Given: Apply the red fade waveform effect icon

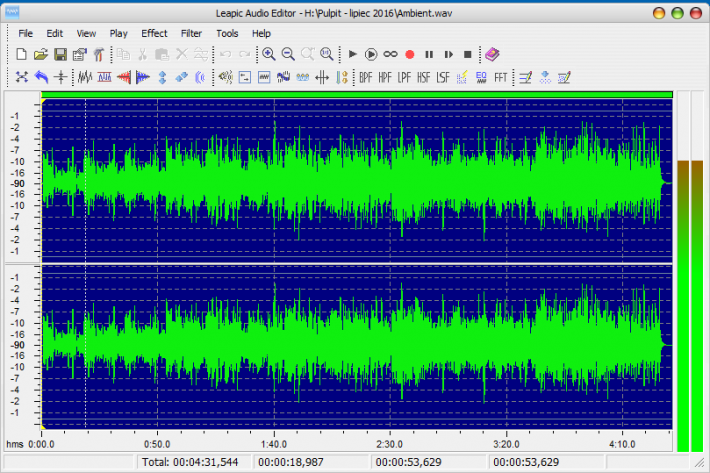Looking at the screenshot, I should [x=124, y=77].
